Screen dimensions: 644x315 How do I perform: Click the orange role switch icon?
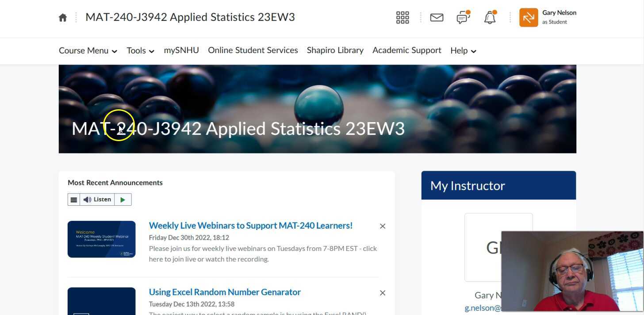[529, 18]
